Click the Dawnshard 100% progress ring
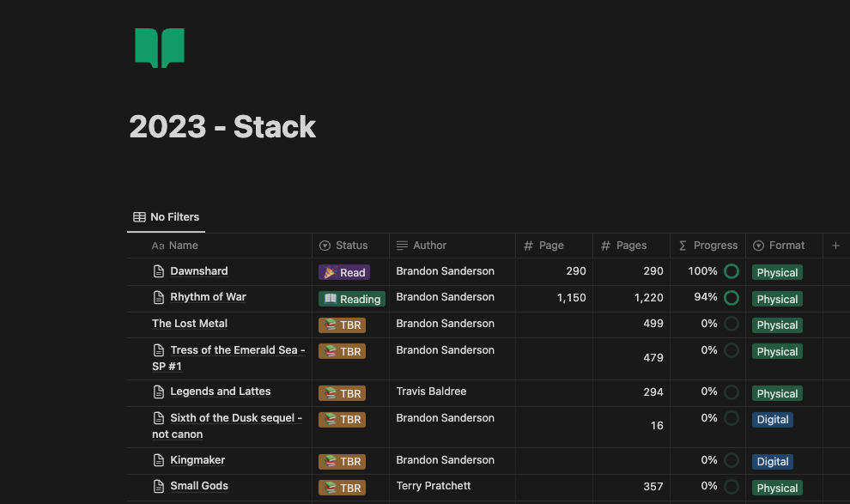Screen dimensions: 850x504 click(732, 271)
